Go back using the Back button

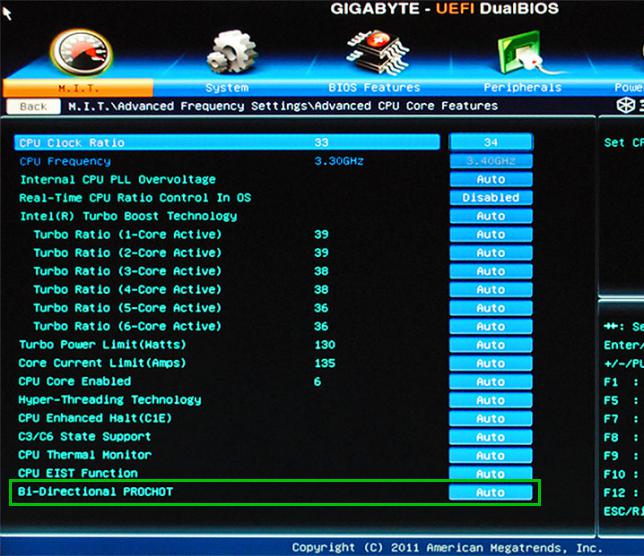coord(33,106)
